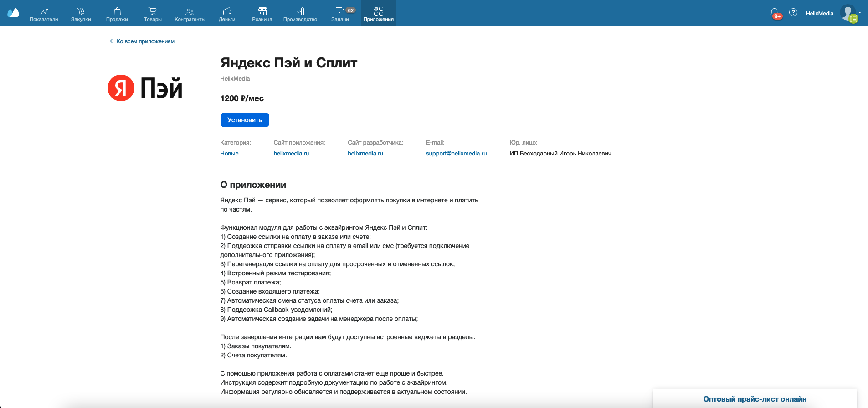Click the line '8) Поддержка Callback-уведомлений;'

coord(276,310)
